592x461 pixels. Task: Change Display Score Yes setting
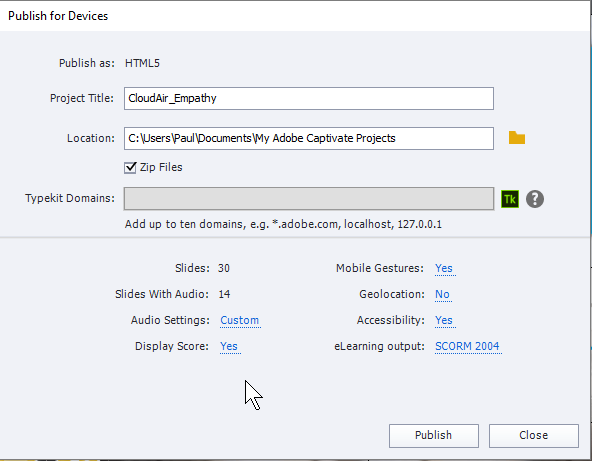229,346
